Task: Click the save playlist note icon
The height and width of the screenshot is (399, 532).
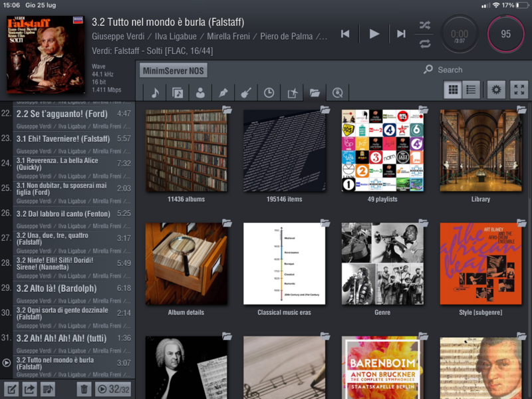Action: pyautogui.click(x=48, y=389)
